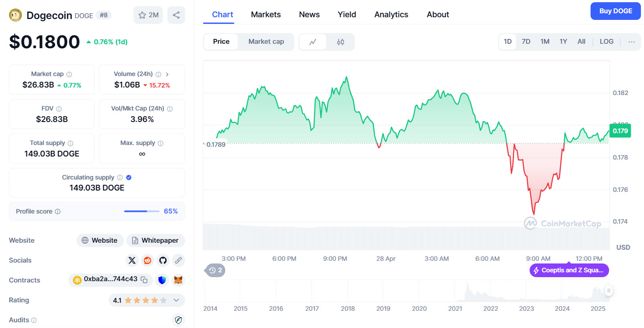Click the $26.83B market cap value
The image size is (644, 328).
pos(38,85)
